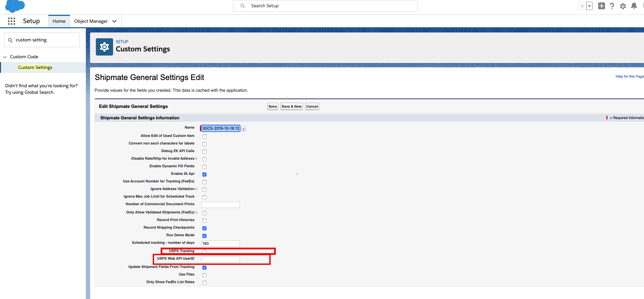The width and height of the screenshot is (644, 299).
Task: Click the search magnifier in Search Setup
Action: coord(243,6)
